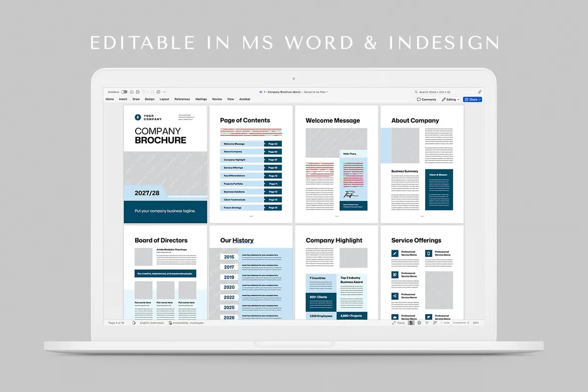Viewport: 588px width, 392px height.
Task: Click the blue Share button
Action: click(x=472, y=100)
